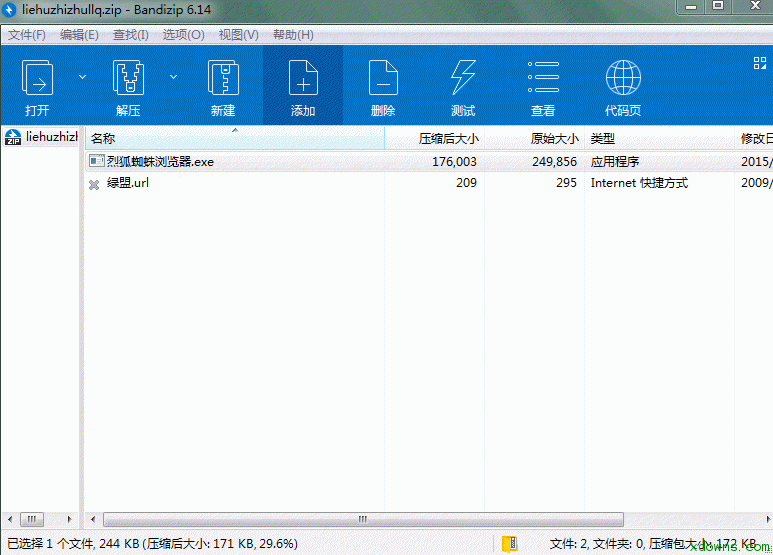
Task: Click the compressed size 176,003 cell
Action: click(454, 162)
